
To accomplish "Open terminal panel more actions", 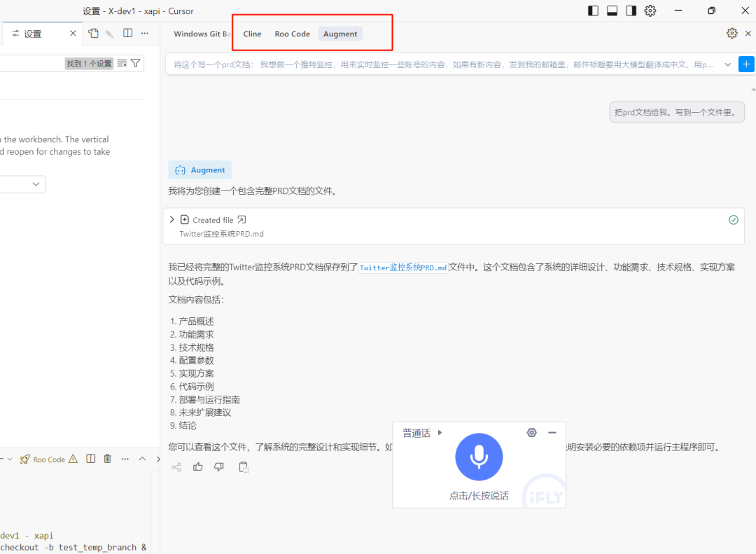I will click(x=125, y=459).
